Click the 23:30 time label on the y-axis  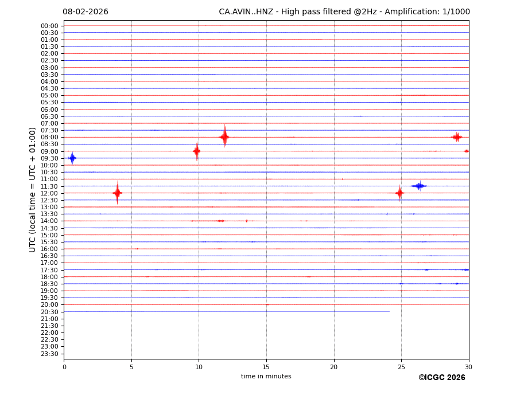click(49, 354)
